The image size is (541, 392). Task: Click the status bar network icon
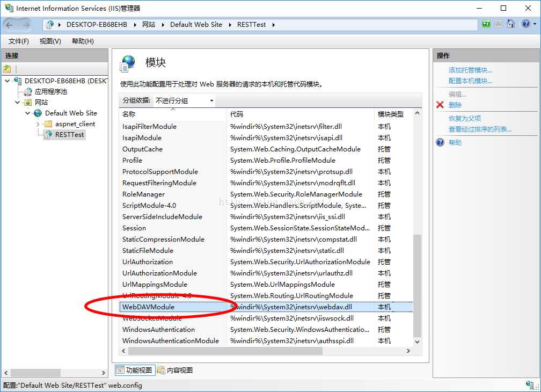click(x=530, y=384)
